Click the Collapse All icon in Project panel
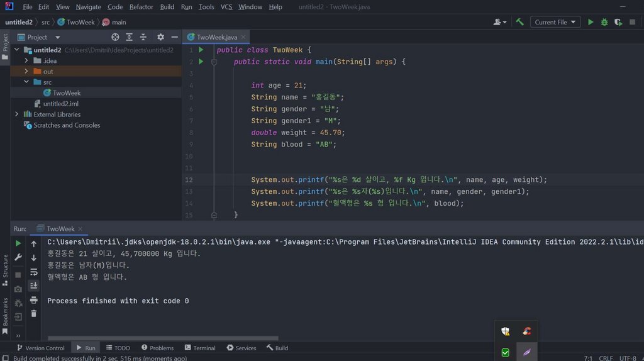The image size is (644, 361). pos(143,37)
